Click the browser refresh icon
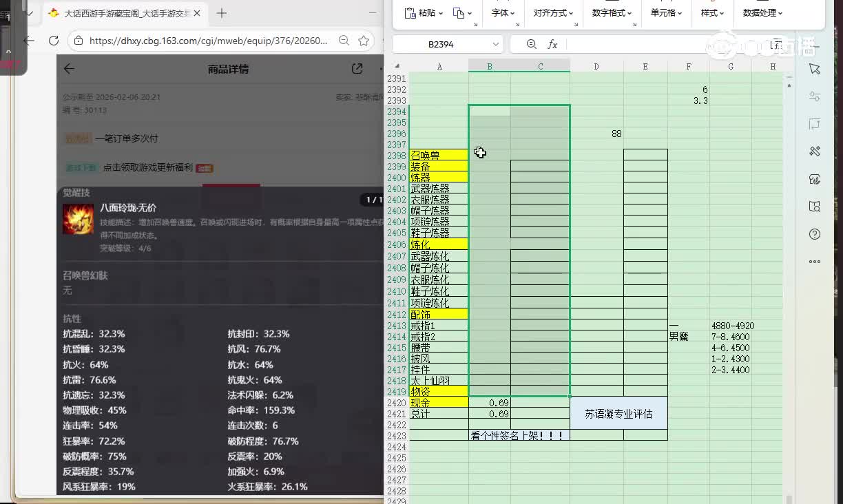 [x=54, y=41]
